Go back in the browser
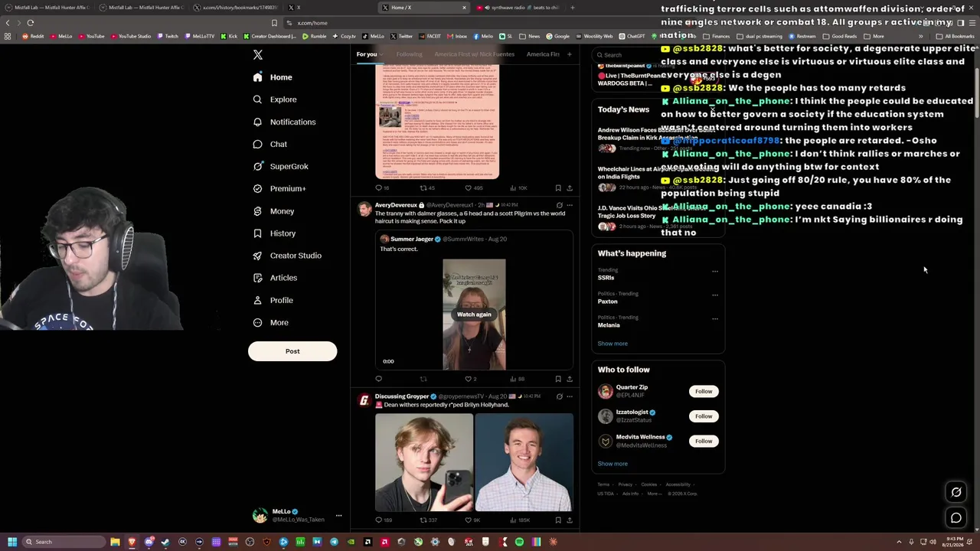 click(9, 23)
